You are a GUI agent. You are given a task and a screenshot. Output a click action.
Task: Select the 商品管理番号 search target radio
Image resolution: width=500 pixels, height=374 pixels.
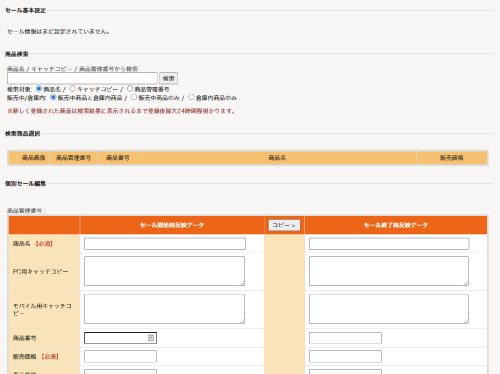[x=130, y=89]
